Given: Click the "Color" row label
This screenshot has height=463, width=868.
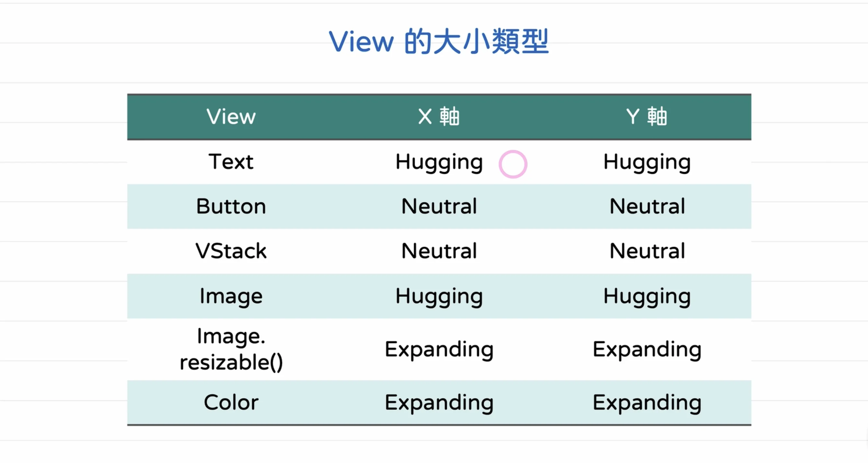Looking at the screenshot, I should click(x=231, y=402).
